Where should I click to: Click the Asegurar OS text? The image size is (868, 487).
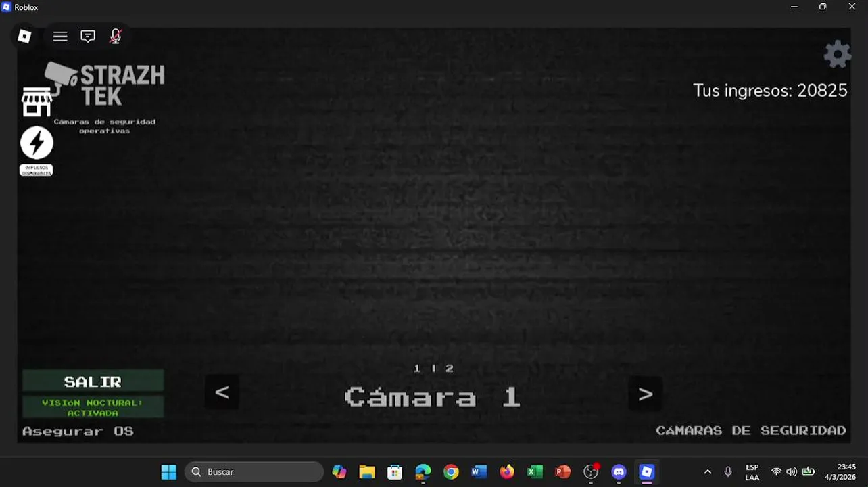78,431
